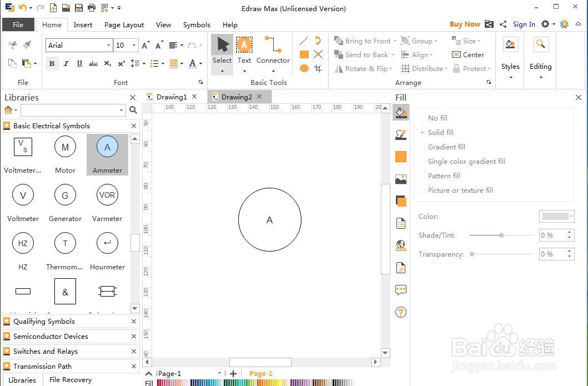Open the View ribbon tab
The image size is (588, 386).
point(163,25)
